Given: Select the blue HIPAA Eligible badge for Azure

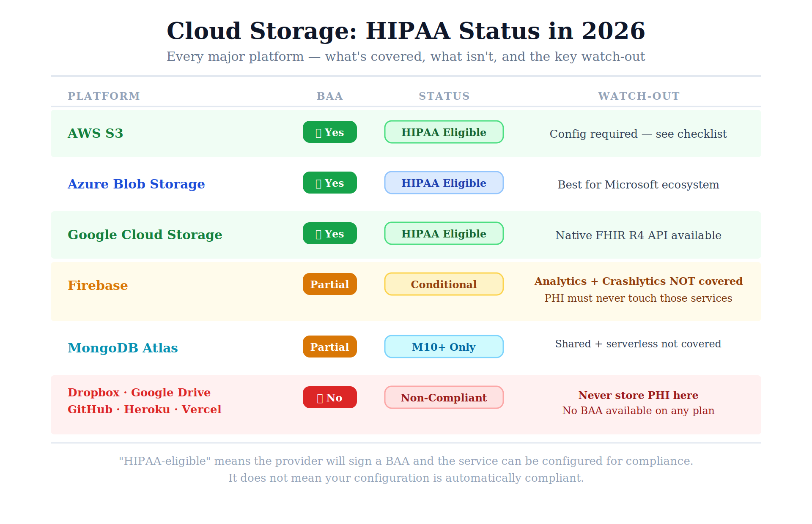Looking at the screenshot, I should 444,183.
